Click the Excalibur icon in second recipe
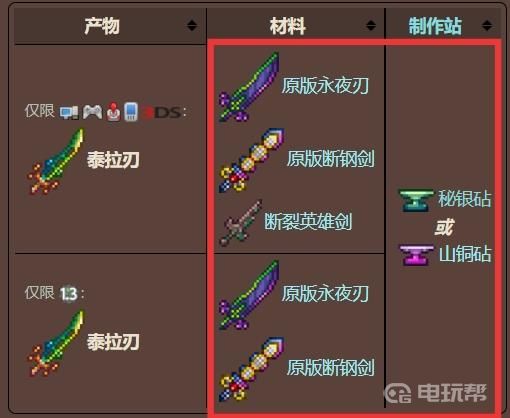Screen dimensions: 510x418 click(252, 369)
